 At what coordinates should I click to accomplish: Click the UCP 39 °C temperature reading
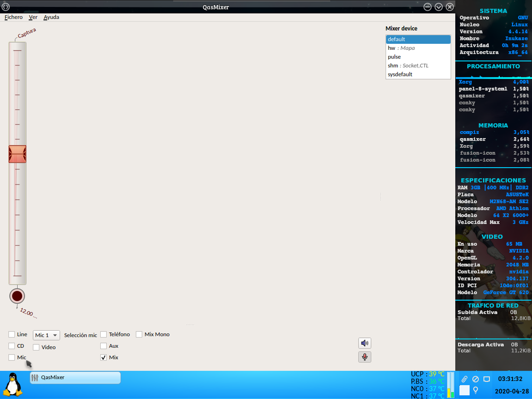tap(427, 374)
